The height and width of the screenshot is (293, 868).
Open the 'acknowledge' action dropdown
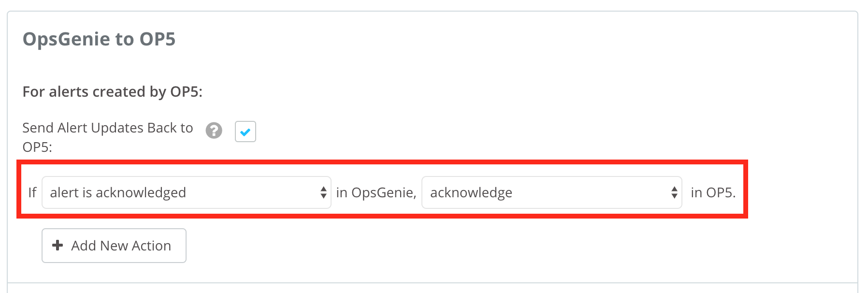click(551, 193)
